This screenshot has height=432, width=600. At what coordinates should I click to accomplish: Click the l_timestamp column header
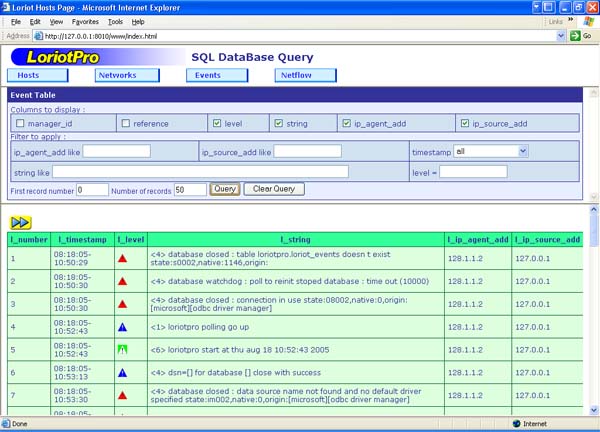[x=82, y=240]
